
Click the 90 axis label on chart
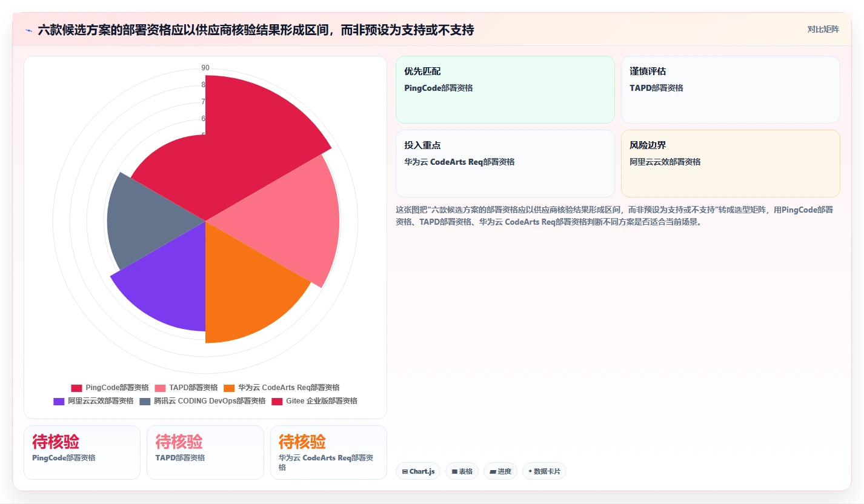click(x=205, y=68)
